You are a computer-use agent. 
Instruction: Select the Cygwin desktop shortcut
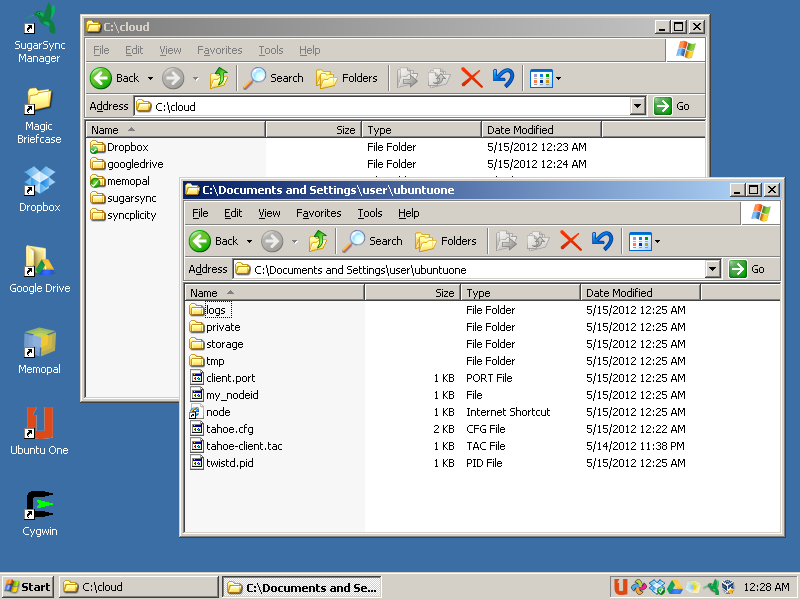[x=39, y=513]
